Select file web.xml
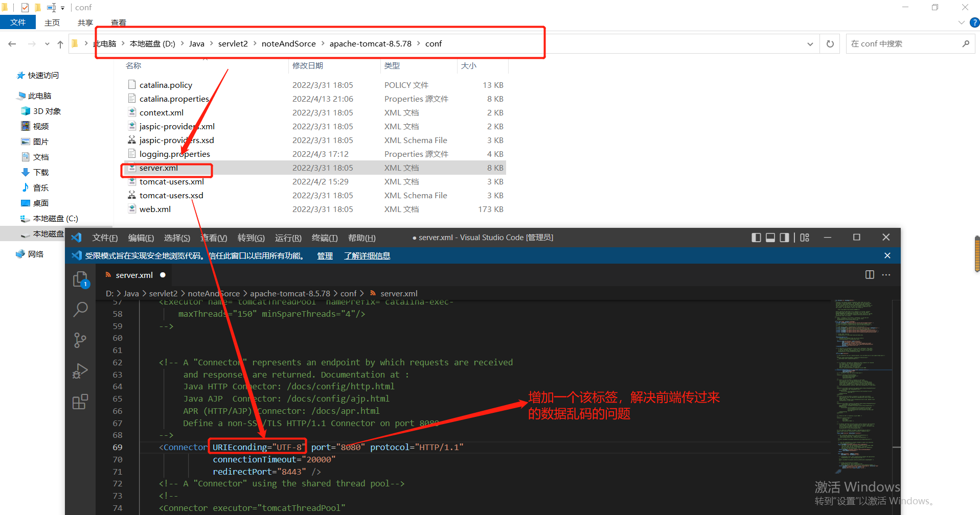Viewport: 980px width, 515px height. point(155,209)
